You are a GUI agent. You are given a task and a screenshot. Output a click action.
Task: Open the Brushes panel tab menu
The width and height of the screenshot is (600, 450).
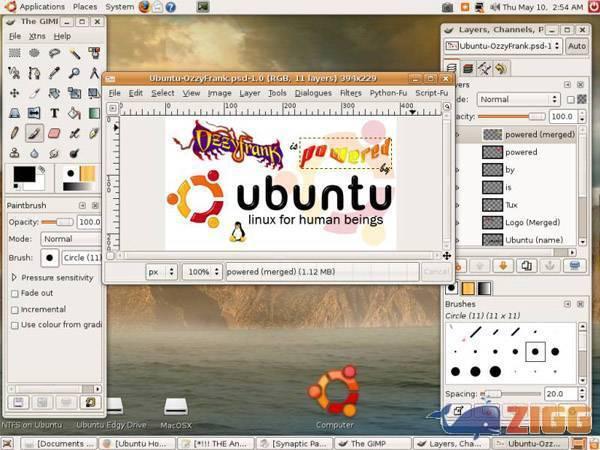tap(567, 304)
